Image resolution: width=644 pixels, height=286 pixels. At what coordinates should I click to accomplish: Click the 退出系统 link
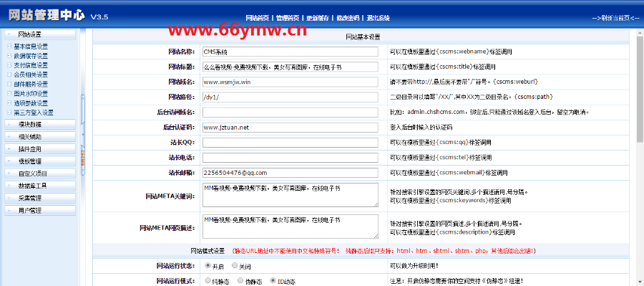click(378, 18)
